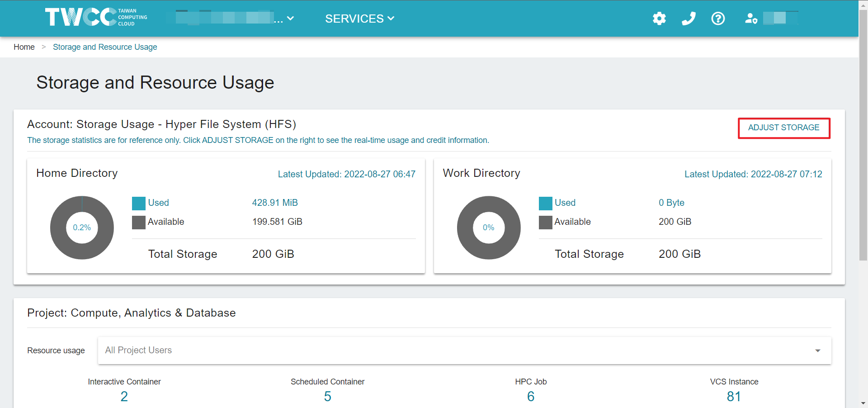Open the settings gear icon
This screenshot has width=868, height=408.
pyautogui.click(x=659, y=19)
